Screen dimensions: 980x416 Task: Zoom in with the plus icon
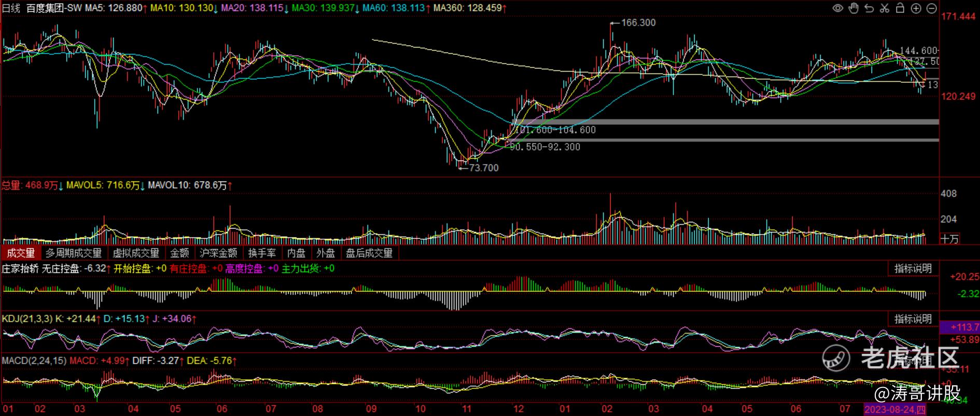click(x=916, y=8)
